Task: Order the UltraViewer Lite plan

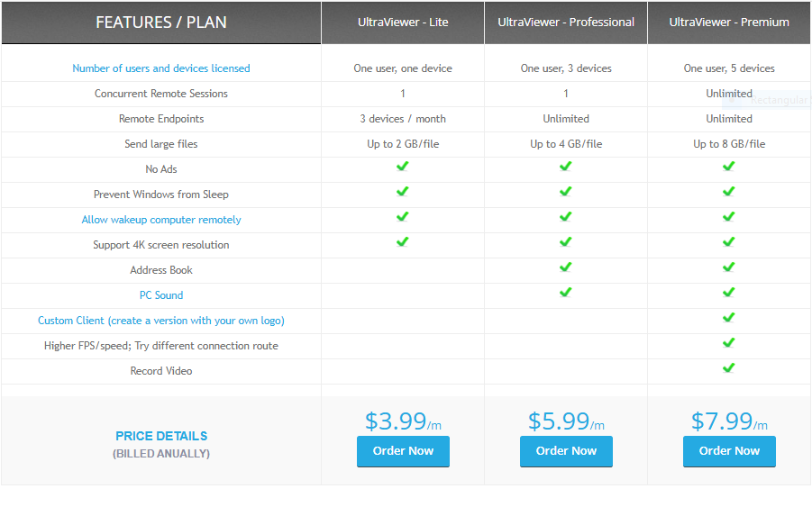Action: pyautogui.click(x=403, y=451)
